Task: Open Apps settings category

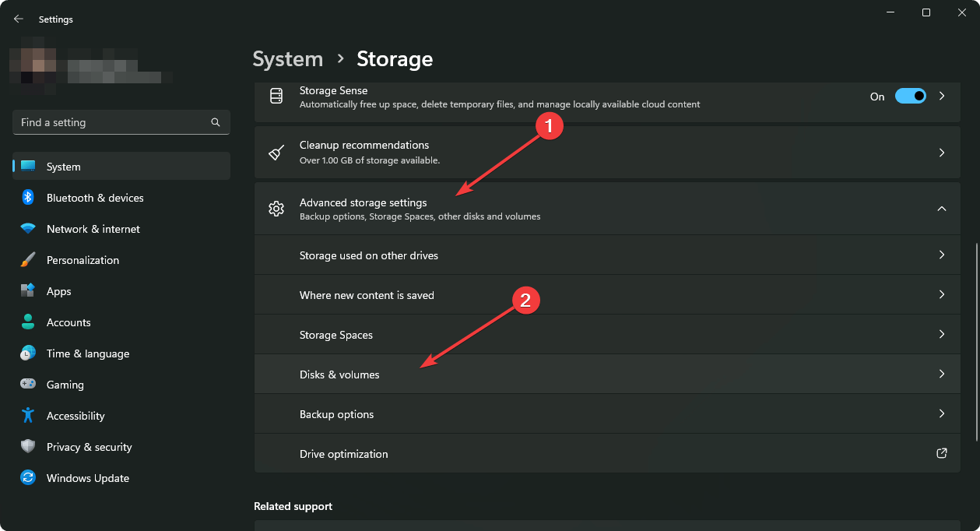Action: pyautogui.click(x=121, y=291)
